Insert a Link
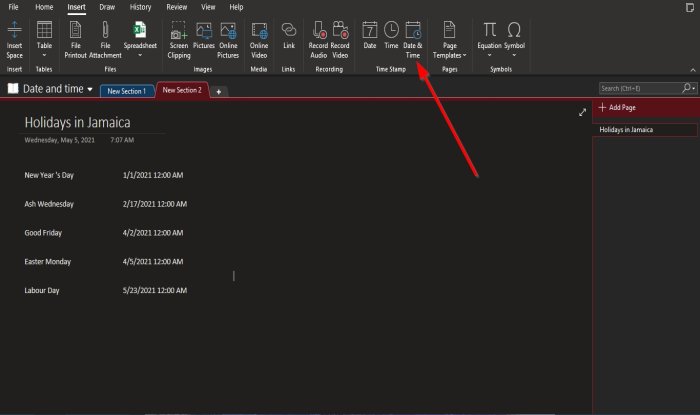Screen dimensions: 700x415 [289, 35]
